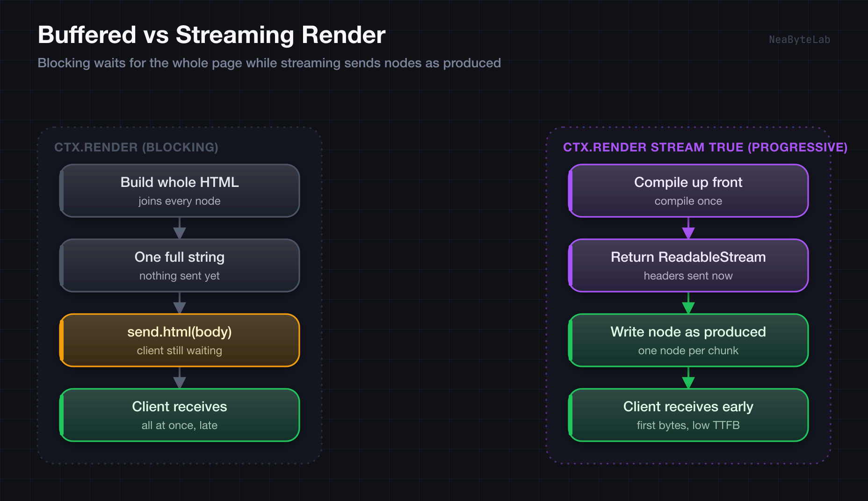Select the 'Client receives' all at once node
The height and width of the screenshot is (501, 868).
[180, 415]
